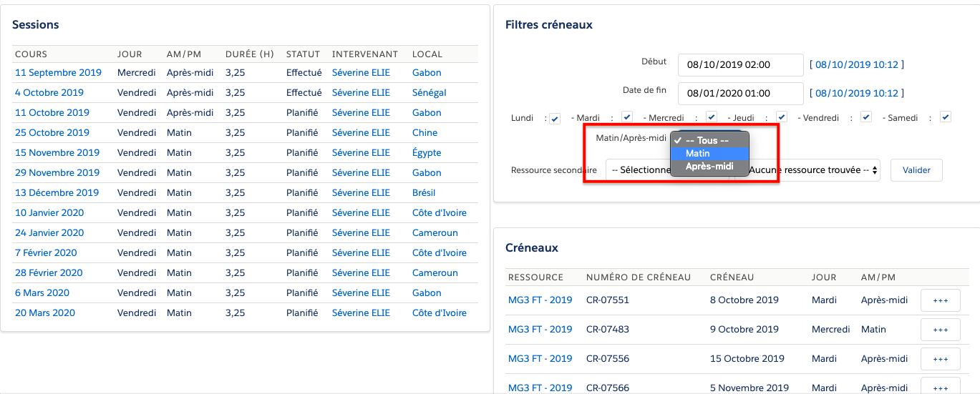Click the +++ button for créneau CR-07551
980x394 pixels.
click(x=940, y=300)
